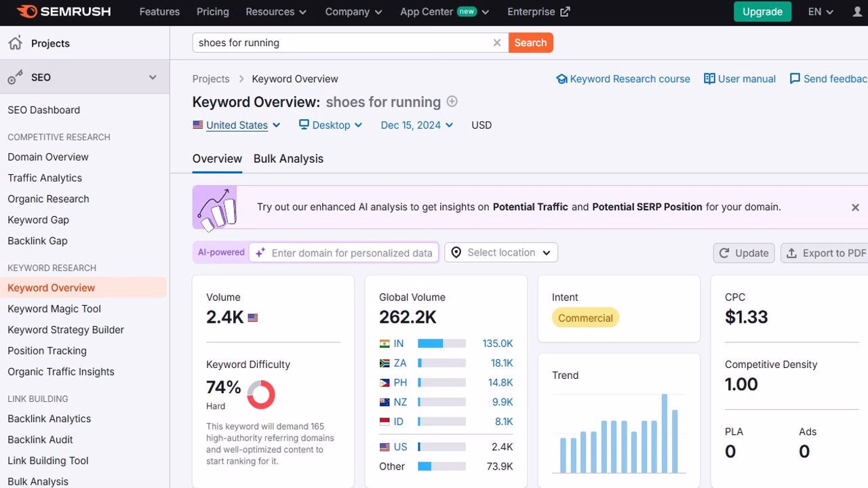Collapse the SEO section in the sidebar
868x488 pixels.
pos(153,77)
